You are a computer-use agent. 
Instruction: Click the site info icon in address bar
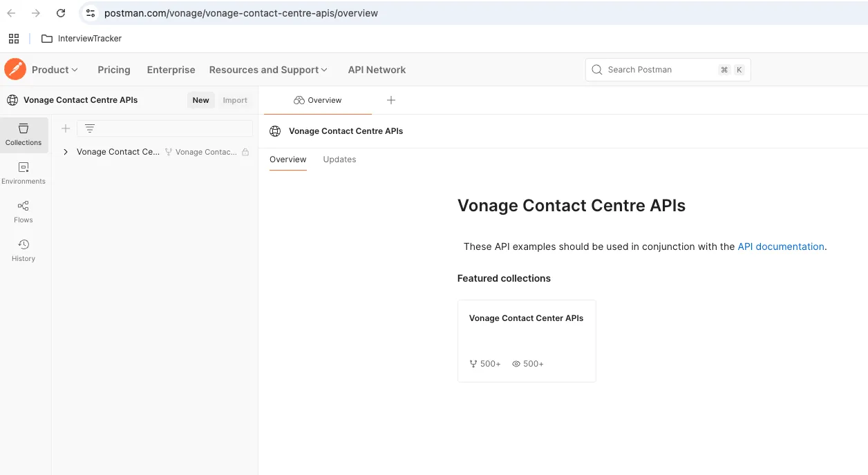[x=91, y=13]
